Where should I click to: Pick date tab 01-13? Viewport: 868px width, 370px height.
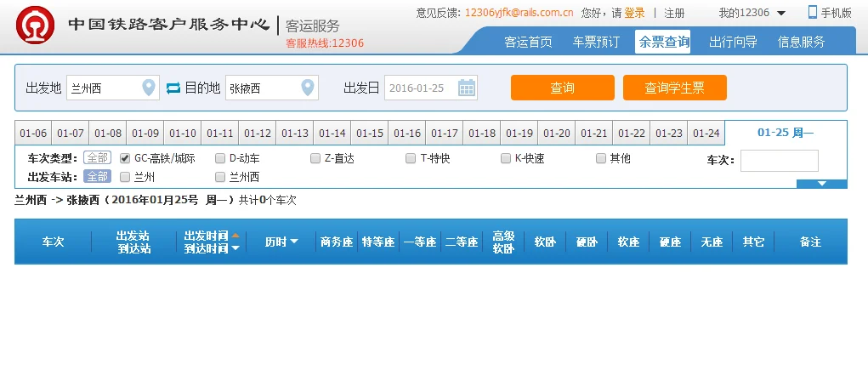click(x=295, y=133)
